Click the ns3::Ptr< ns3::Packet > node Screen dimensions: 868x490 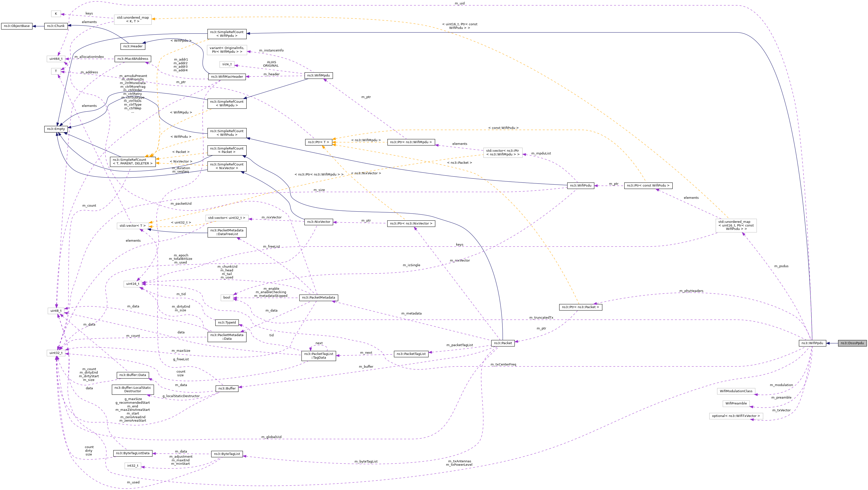[581, 307]
